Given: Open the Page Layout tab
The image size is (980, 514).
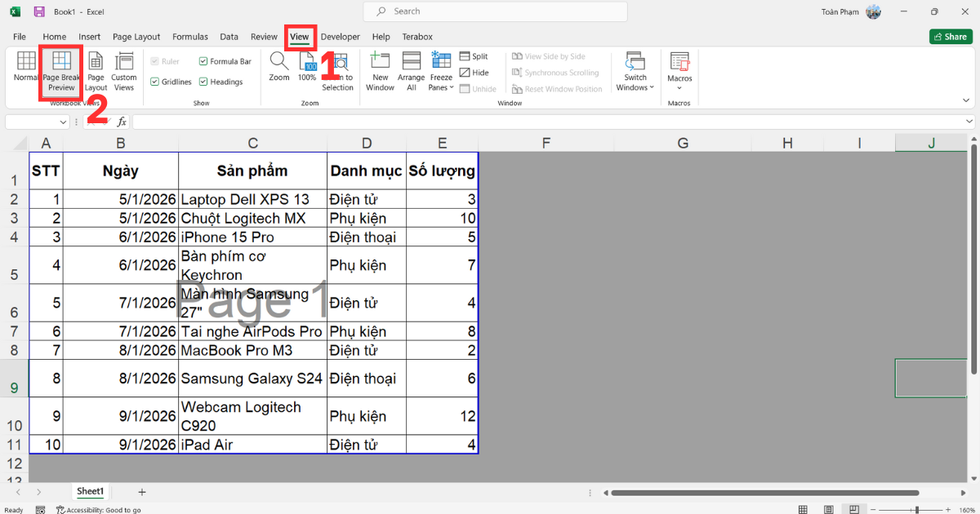Looking at the screenshot, I should 136,37.
